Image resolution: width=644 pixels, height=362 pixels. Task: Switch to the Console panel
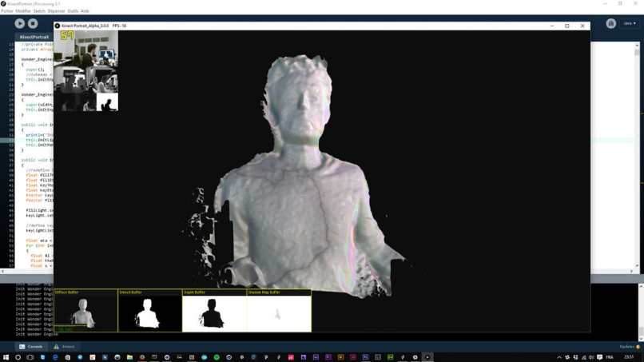tap(31, 346)
